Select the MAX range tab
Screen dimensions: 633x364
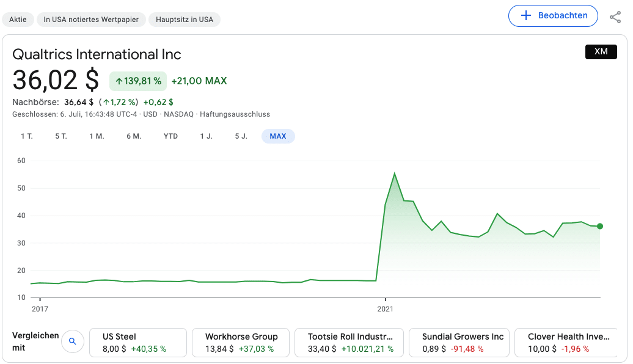[x=278, y=136]
